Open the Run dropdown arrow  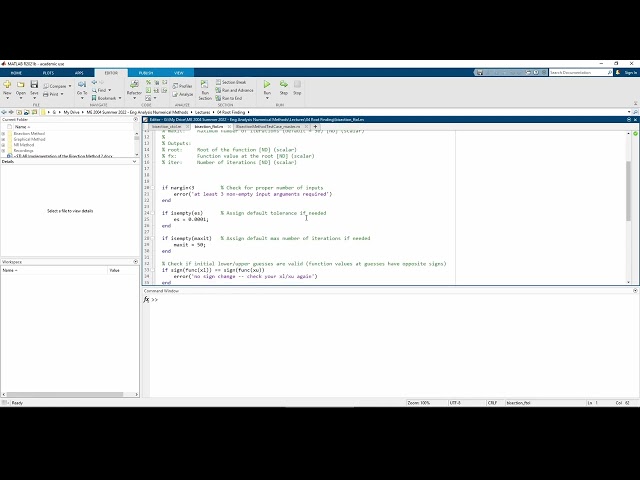pos(267,98)
